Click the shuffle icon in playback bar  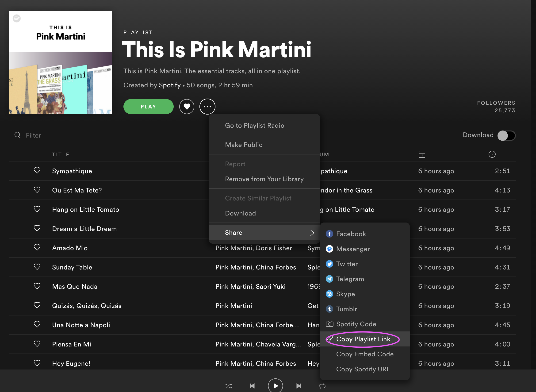(229, 386)
